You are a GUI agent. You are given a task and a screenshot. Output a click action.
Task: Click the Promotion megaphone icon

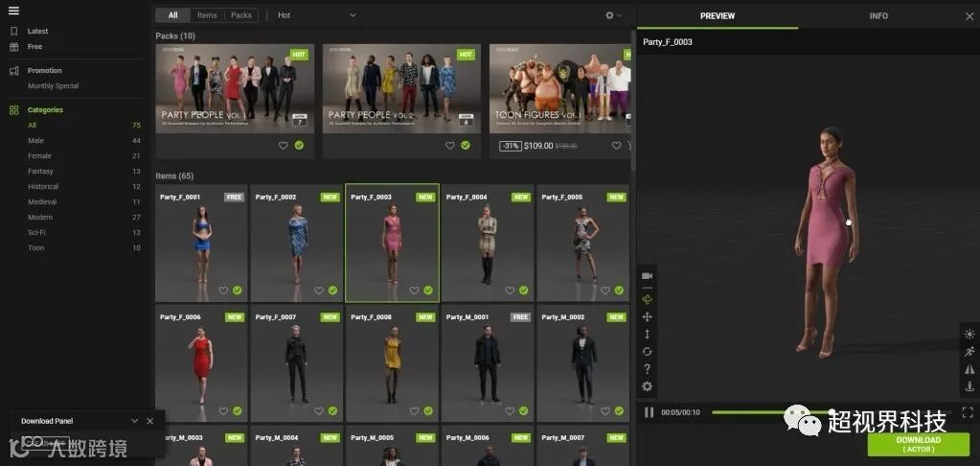[13, 71]
